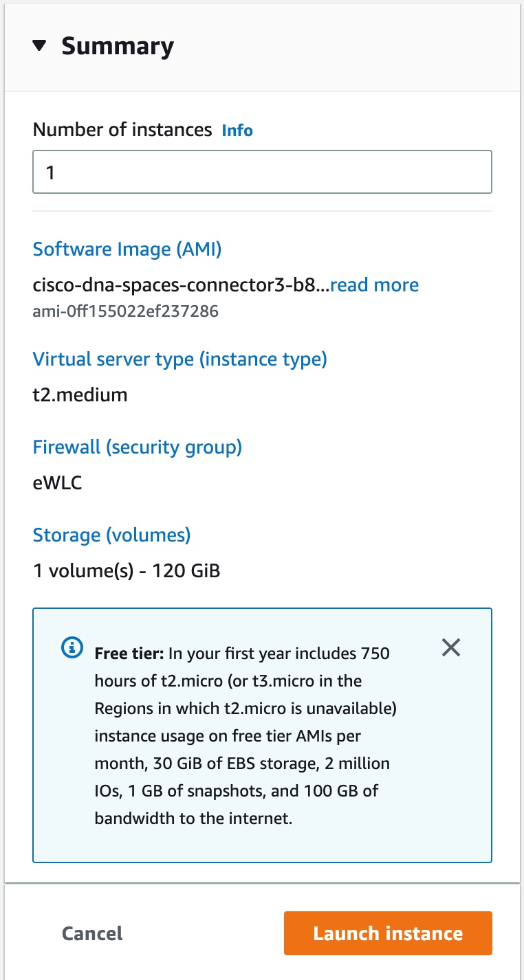Cancel the instance launch
The image size is (524, 980).
click(x=92, y=933)
